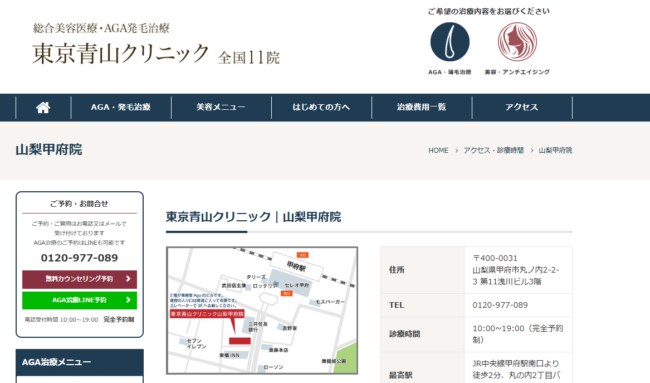Click the ご予約・お問合せ box heading

pos(79,204)
